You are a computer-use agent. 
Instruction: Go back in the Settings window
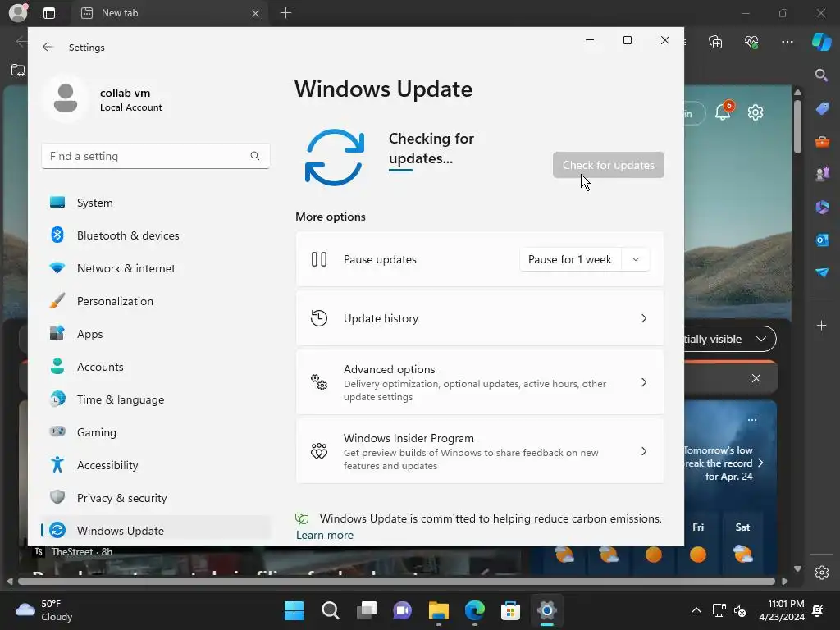point(48,47)
